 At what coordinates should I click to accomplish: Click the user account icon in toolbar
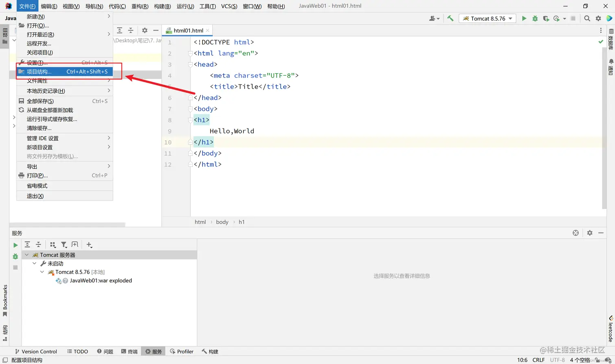[x=434, y=18]
